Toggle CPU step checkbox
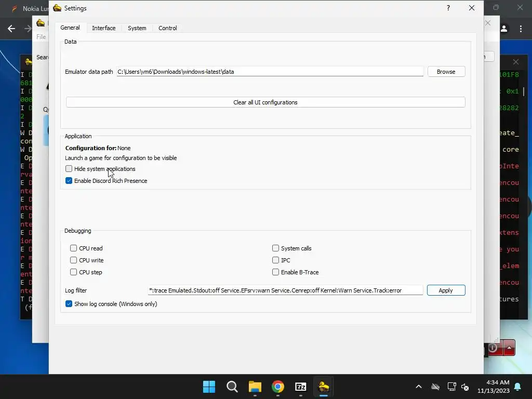 click(x=73, y=272)
